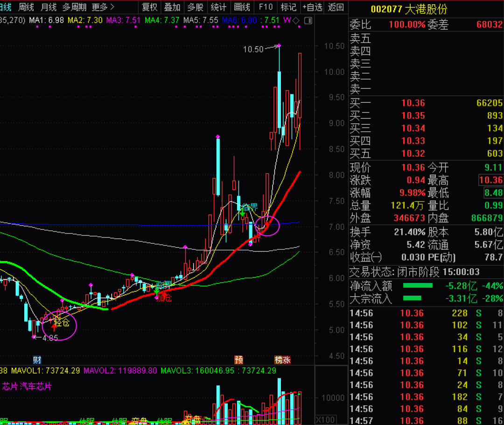This screenshot has height=425, width=504.
Task: Open the F10 company info
Action: tap(266, 7)
